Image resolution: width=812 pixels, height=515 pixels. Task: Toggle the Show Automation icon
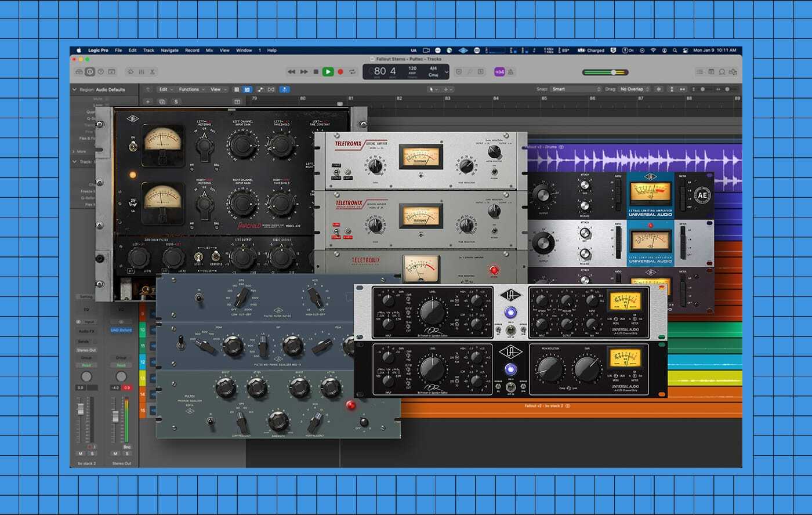pos(260,89)
